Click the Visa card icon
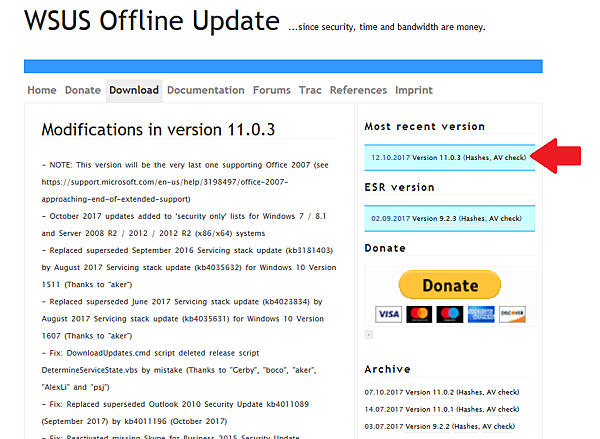 coord(388,315)
